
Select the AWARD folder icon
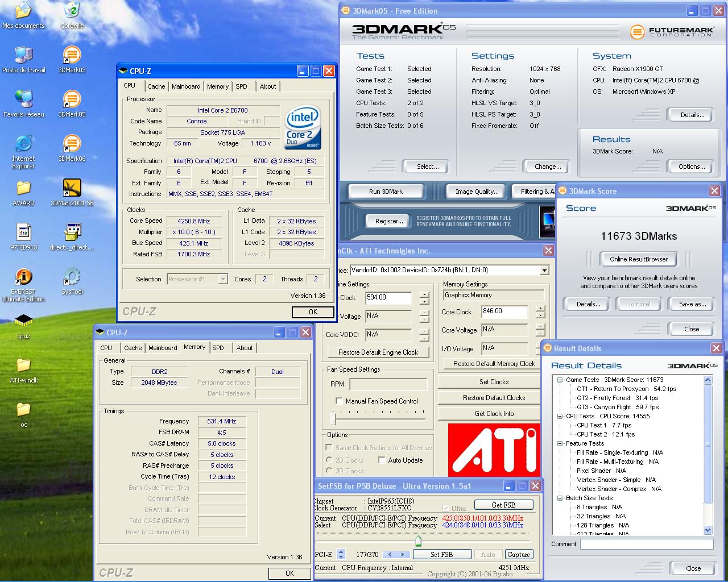point(23,193)
